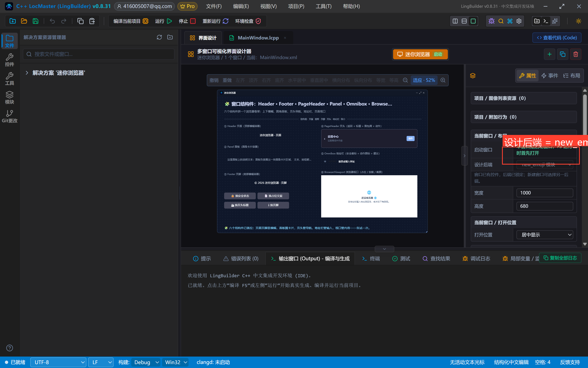Open the 打开位置 居中显示 dropdown
The height and width of the screenshot is (368, 588).
(x=545, y=235)
